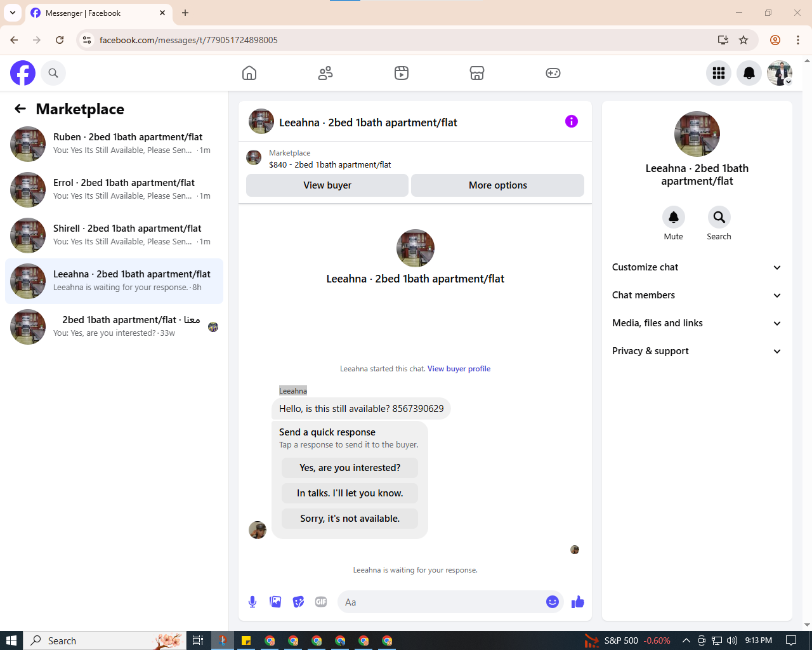Open Shirell 2bed 1bath apartment chat
The image size is (812, 650).
(x=114, y=235)
